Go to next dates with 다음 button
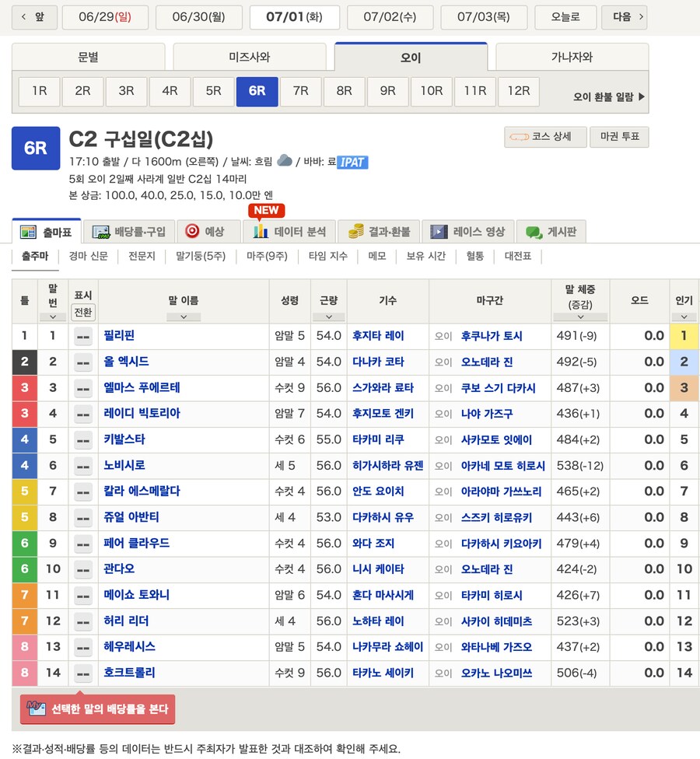700x759 pixels. (624, 17)
